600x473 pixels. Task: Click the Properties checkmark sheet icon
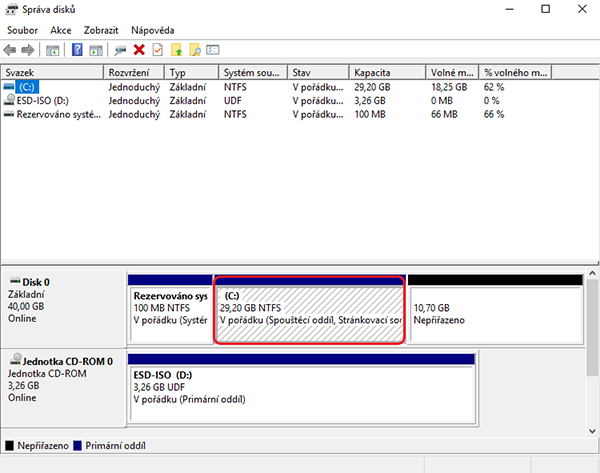(x=157, y=49)
